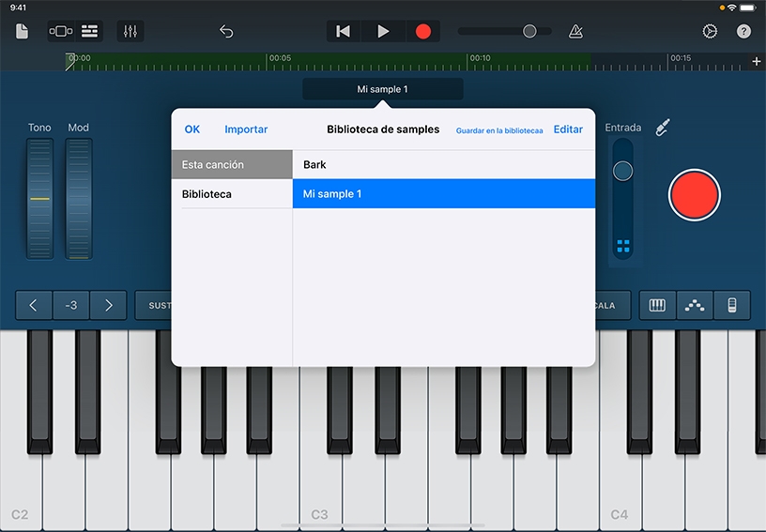Image resolution: width=766 pixels, height=532 pixels.
Task: Tap Editar in sample library
Action: pos(568,129)
